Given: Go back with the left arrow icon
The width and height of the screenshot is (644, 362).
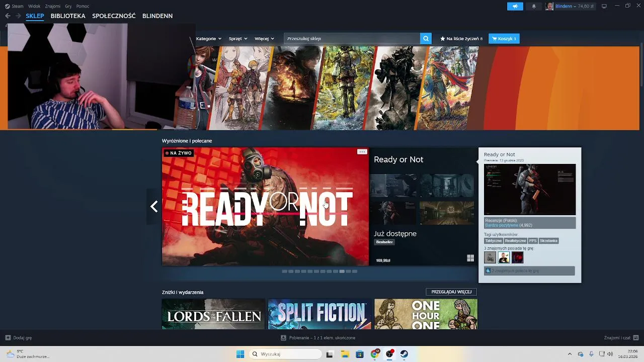Looking at the screenshot, I should [x=8, y=16].
